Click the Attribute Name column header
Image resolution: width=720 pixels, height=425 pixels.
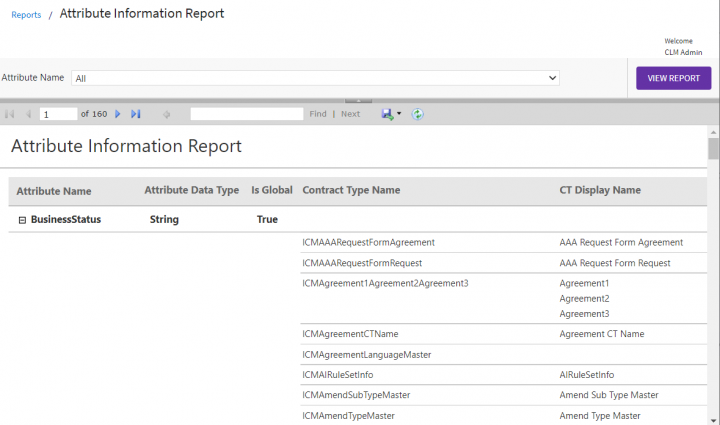(54, 191)
